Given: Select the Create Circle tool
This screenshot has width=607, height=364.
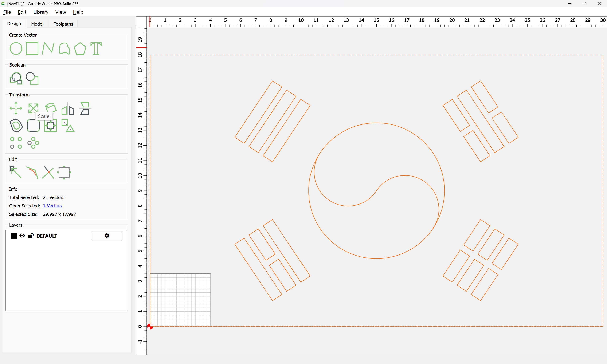Looking at the screenshot, I should coord(16,48).
